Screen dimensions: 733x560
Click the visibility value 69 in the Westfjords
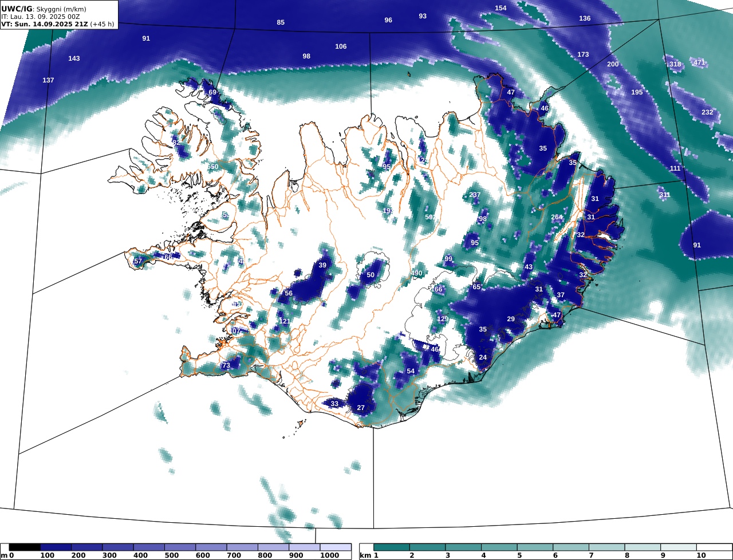pyautogui.click(x=212, y=92)
